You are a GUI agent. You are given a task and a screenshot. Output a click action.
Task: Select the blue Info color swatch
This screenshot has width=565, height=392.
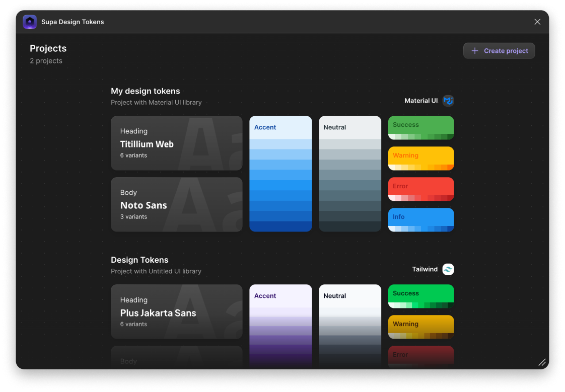click(x=421, y=219)
